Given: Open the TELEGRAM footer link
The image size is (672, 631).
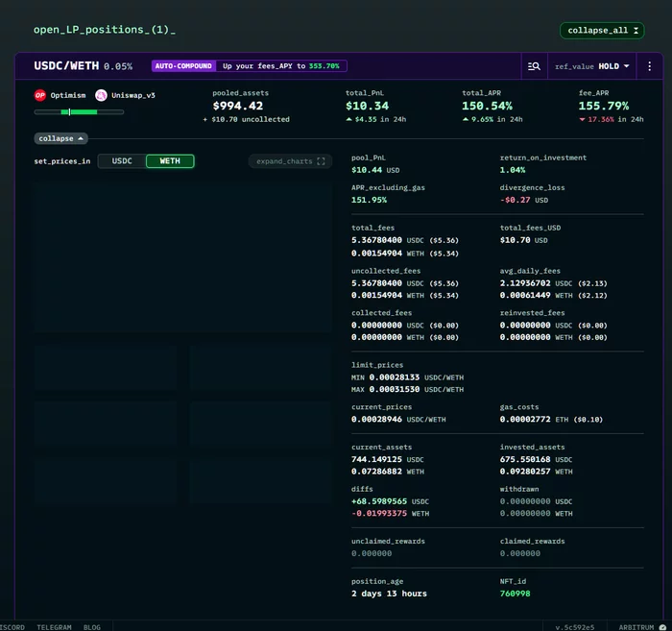Looking at the screenshot, I should [x=54, y=627].
